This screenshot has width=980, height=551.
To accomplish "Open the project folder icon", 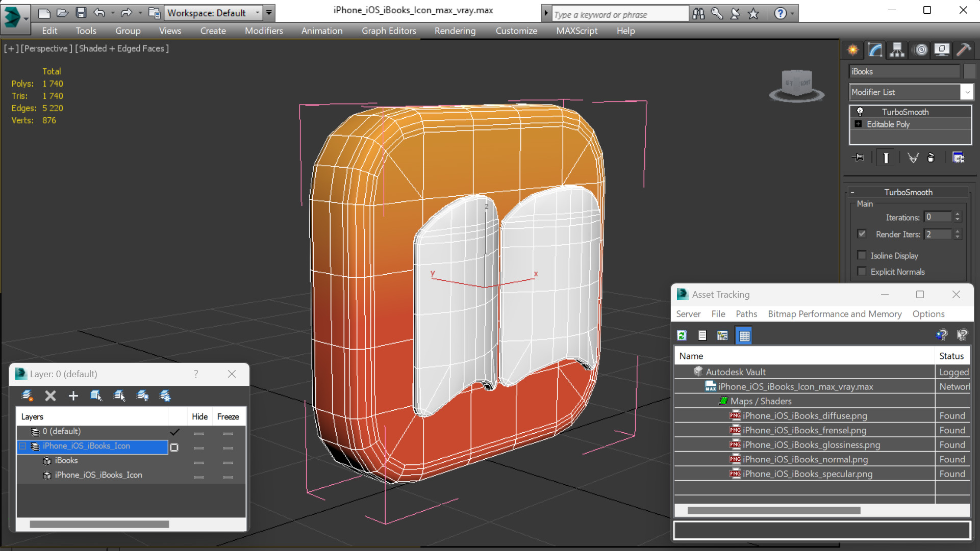I will 154,13.
